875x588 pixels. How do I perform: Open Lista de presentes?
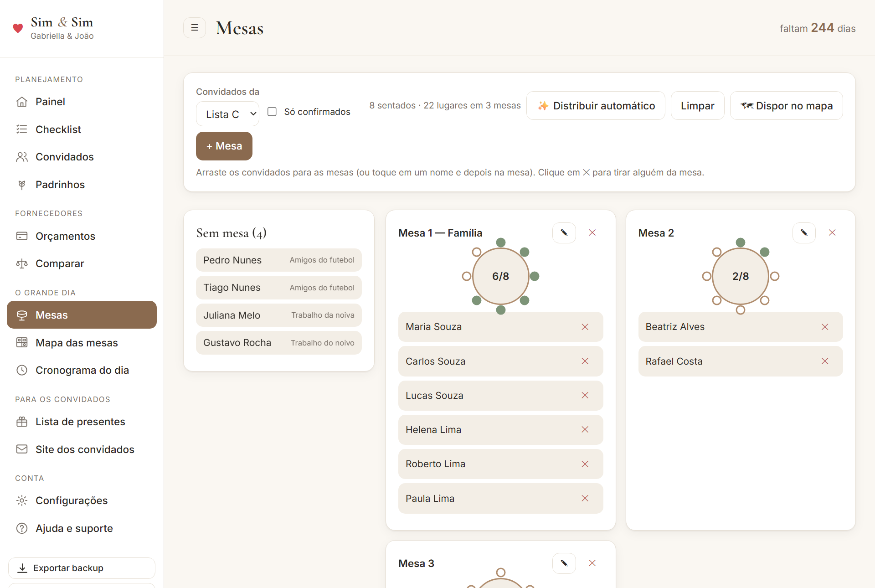tap(82, 422)
